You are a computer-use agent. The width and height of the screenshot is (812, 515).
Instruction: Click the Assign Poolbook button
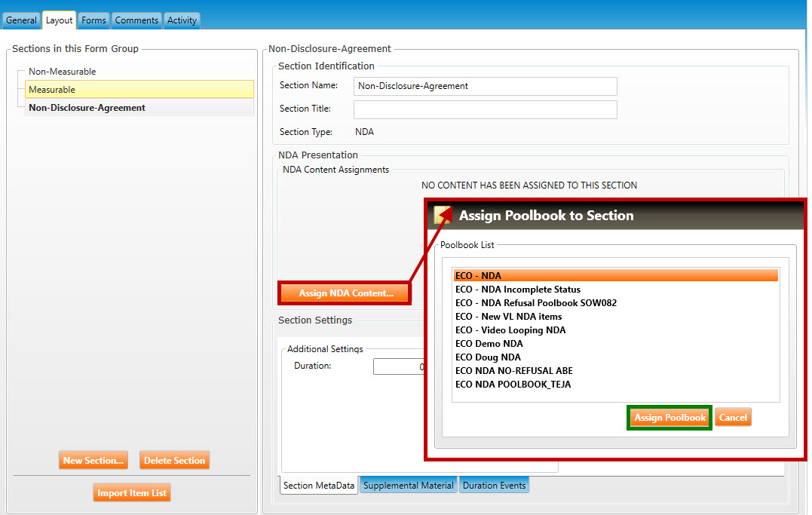(670, 418)
